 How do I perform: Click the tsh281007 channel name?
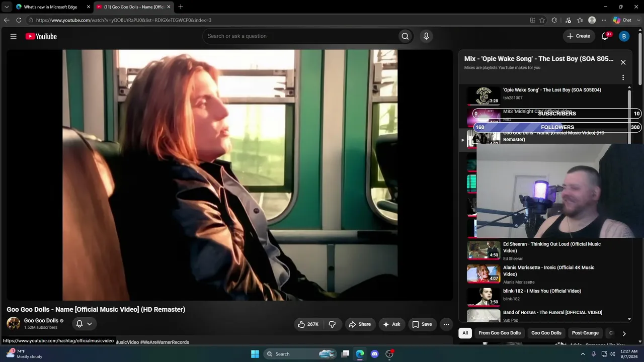pyautogui.click(x=513, y=98)
